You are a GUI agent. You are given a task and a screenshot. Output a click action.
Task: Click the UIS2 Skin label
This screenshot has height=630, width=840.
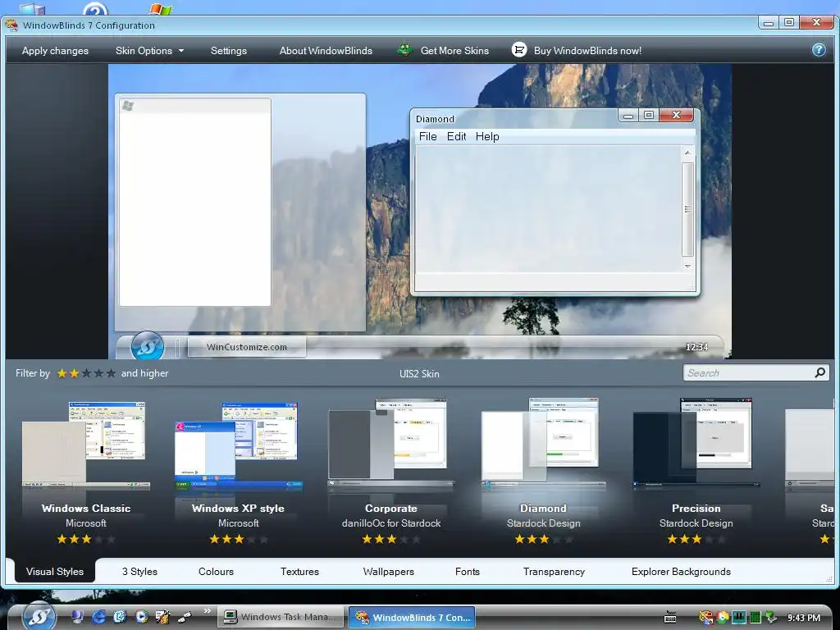coord(419,373)
